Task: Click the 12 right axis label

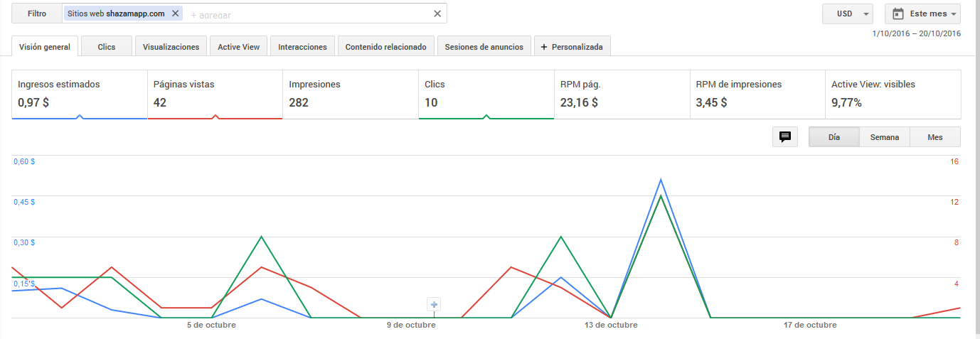Action: 954,202
